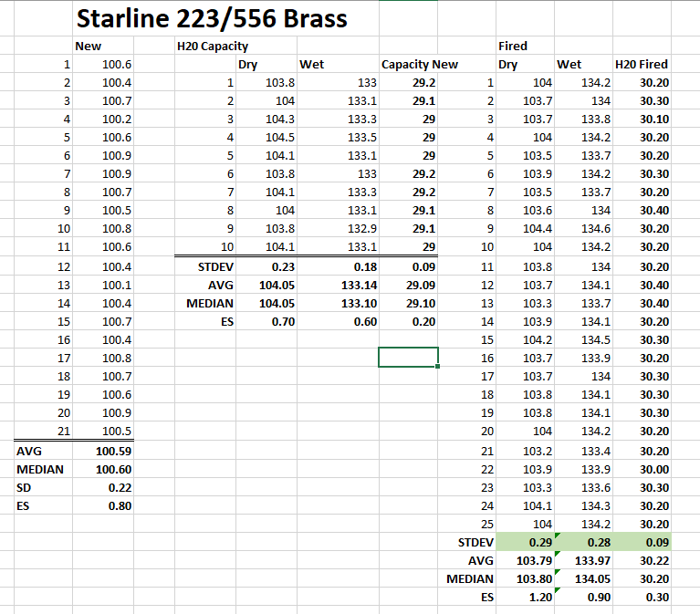This screenshot has width=700, height=614.
Task: Select wet weight 132.9 in row 9
Action: (338, 228)
